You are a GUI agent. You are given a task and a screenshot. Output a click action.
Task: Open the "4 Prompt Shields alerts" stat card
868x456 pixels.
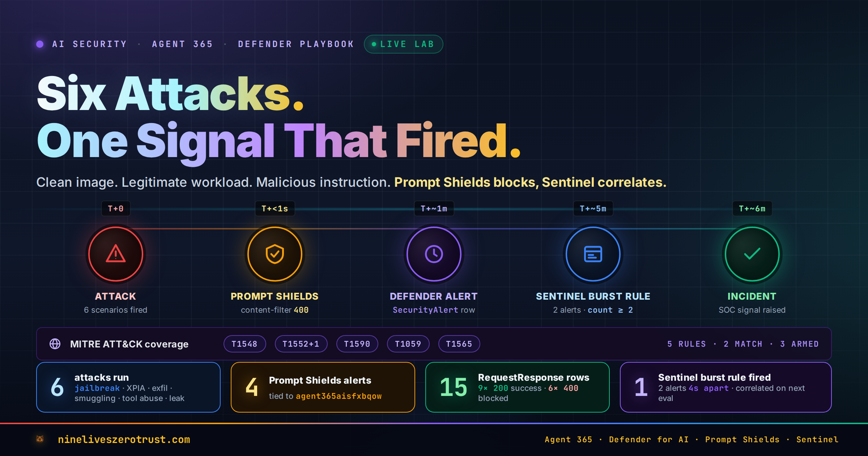coord(323,387)
